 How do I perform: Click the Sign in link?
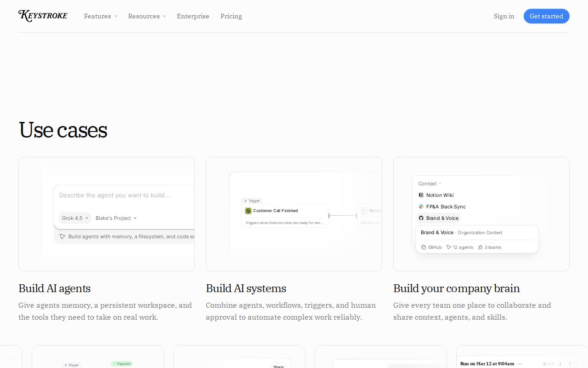(504, 16)
